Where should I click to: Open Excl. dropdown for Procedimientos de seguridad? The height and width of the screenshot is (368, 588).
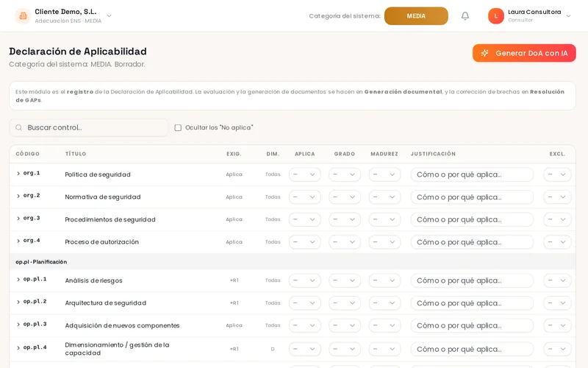pyautogui.click(x=557, y=219)
